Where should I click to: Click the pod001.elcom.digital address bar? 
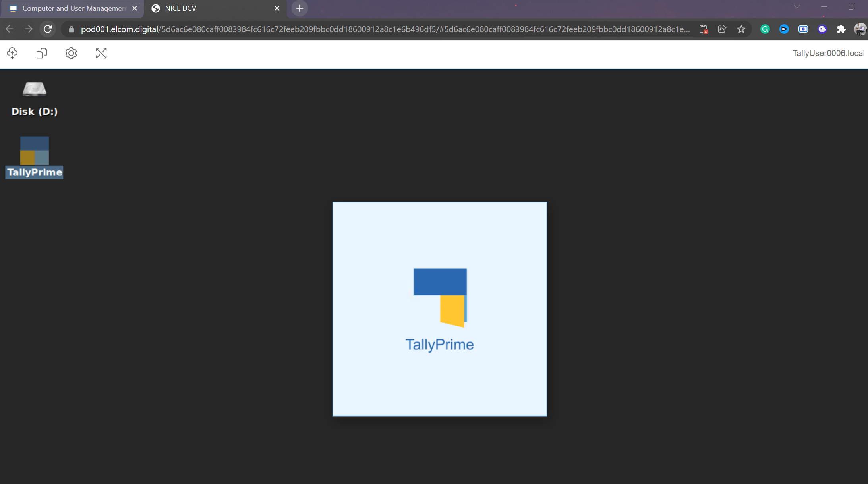coord(385,29)
